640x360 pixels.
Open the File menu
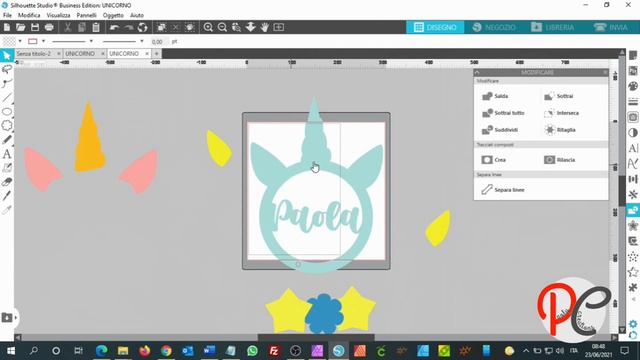(x=7, y=15)
